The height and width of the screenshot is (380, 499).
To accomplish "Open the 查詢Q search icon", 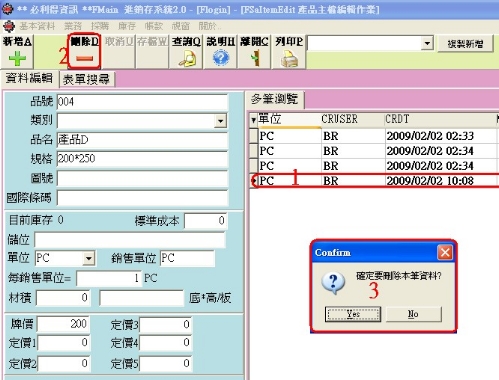I will [187, 59].
